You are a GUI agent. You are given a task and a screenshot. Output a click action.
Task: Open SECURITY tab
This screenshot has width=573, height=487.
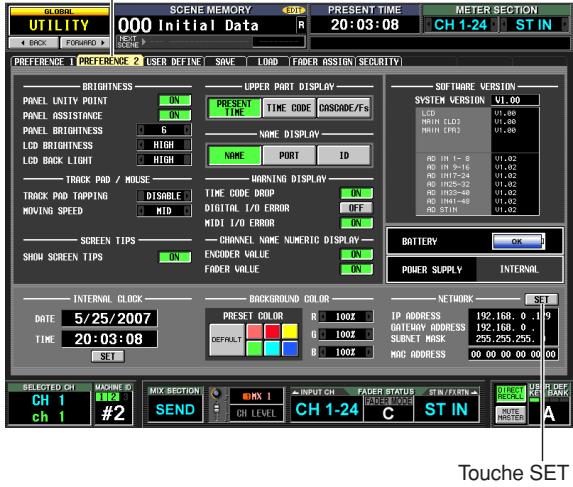379,62
